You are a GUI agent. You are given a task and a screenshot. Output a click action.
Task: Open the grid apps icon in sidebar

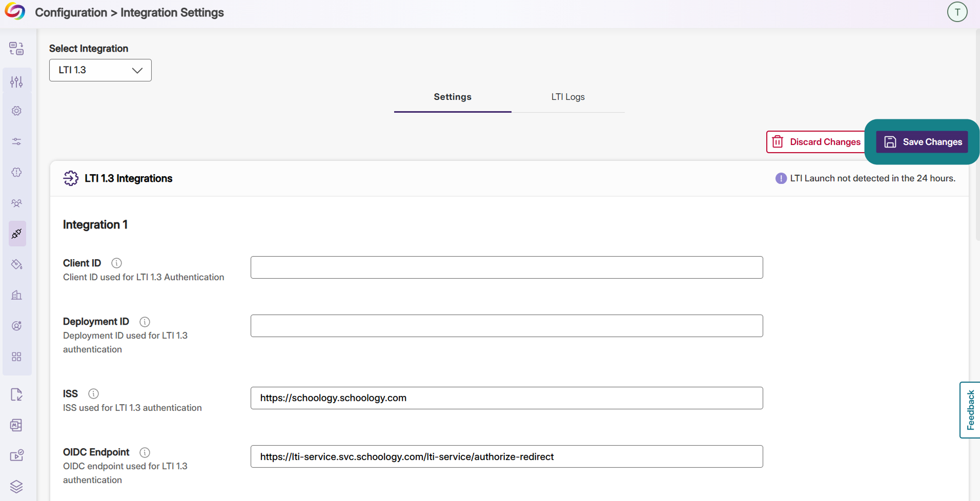click(x=16, y=357)
